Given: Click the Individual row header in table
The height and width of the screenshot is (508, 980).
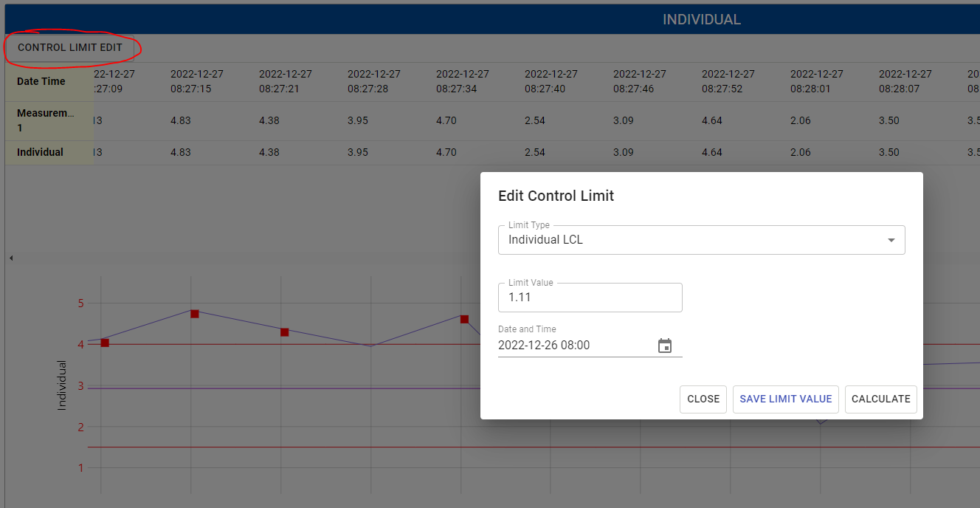Looking at the screenshot, I should 41,152.
